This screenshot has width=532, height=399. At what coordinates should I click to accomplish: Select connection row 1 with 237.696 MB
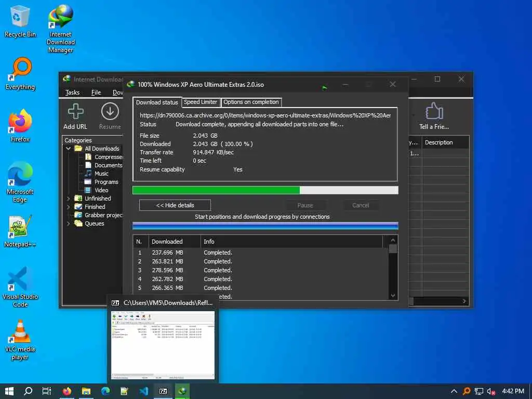(x=261, y=253)
